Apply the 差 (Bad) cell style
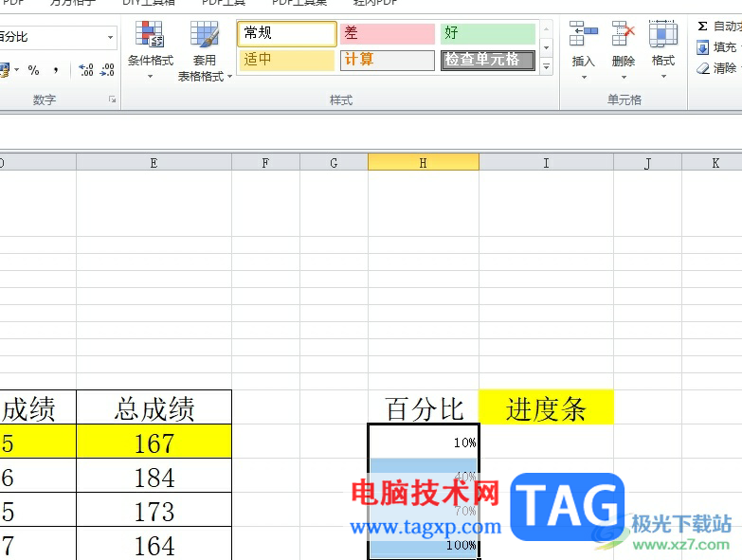The height and width of the screenshot is (560, 742). click(x=387, y=33)
